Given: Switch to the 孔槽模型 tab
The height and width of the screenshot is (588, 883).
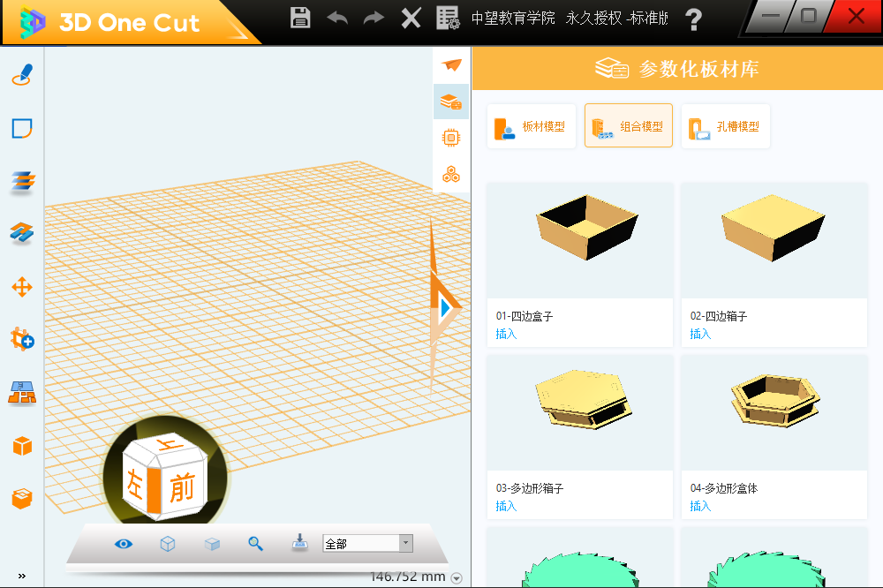Looking at the screenshot, I should [725, 125].
